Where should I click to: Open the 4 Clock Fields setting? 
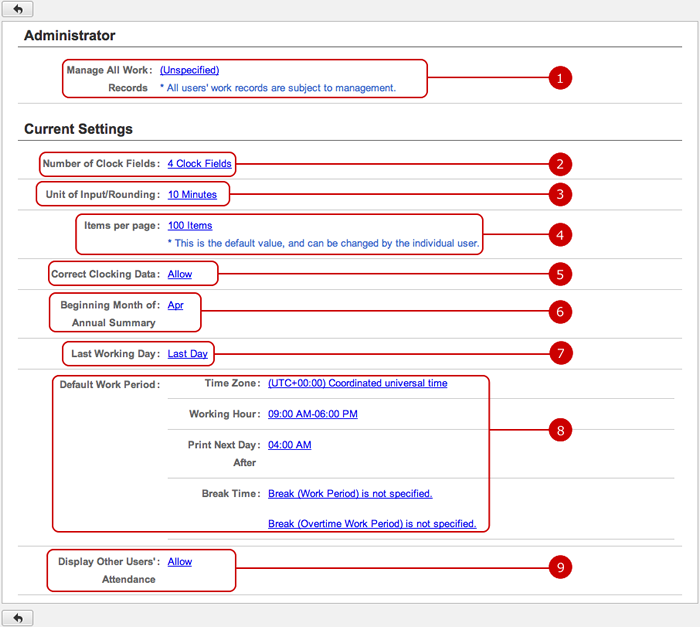point(200,163)
